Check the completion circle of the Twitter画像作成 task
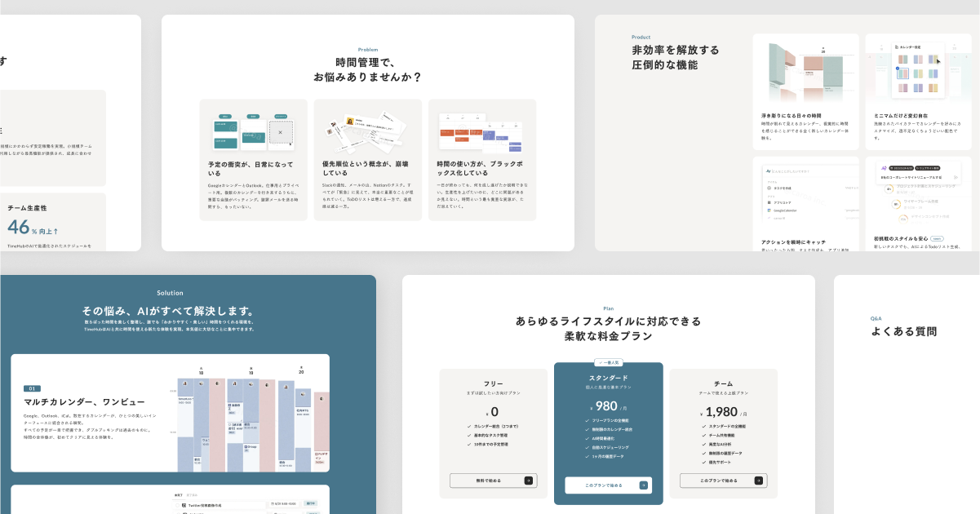This screenshot has width=980, height=514. 178,503
